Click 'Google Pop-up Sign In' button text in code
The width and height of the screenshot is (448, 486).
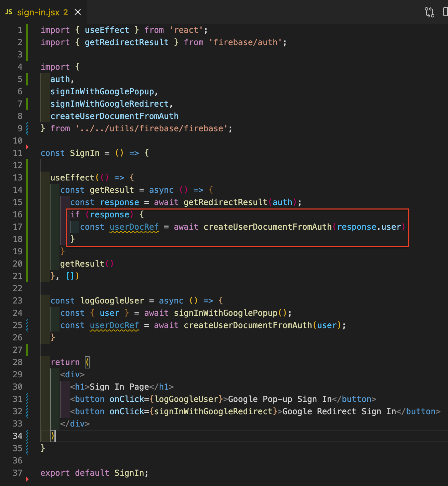(x=280, y=399)
